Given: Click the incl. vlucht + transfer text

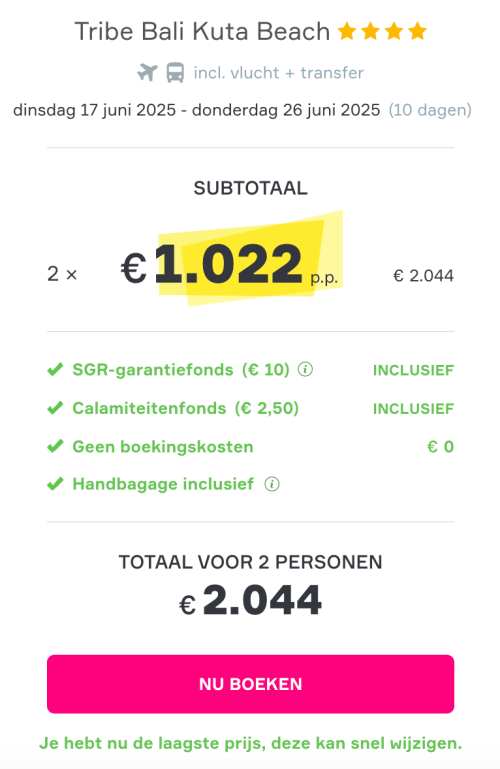Looking at the screenshot, I should click(278, 73).
